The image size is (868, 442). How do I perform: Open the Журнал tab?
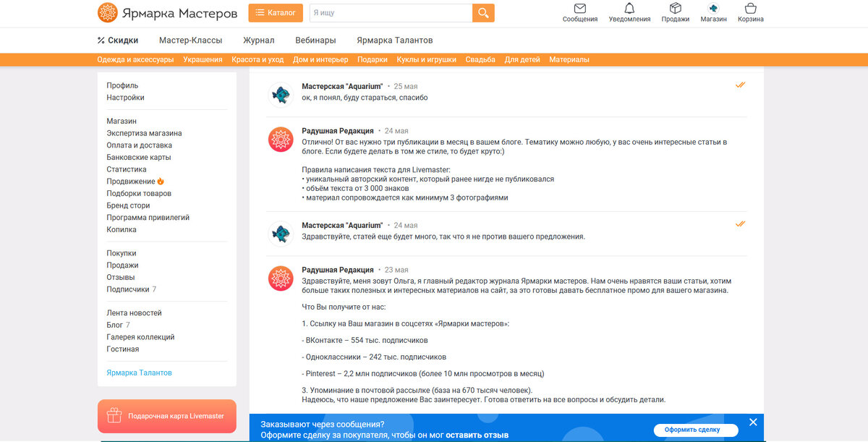tap(259, 41)
